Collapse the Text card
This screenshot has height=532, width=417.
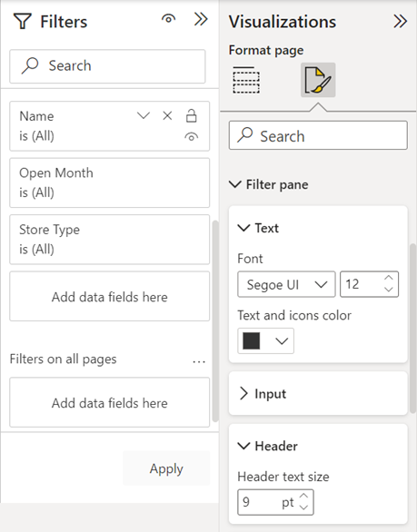[243, 228]
